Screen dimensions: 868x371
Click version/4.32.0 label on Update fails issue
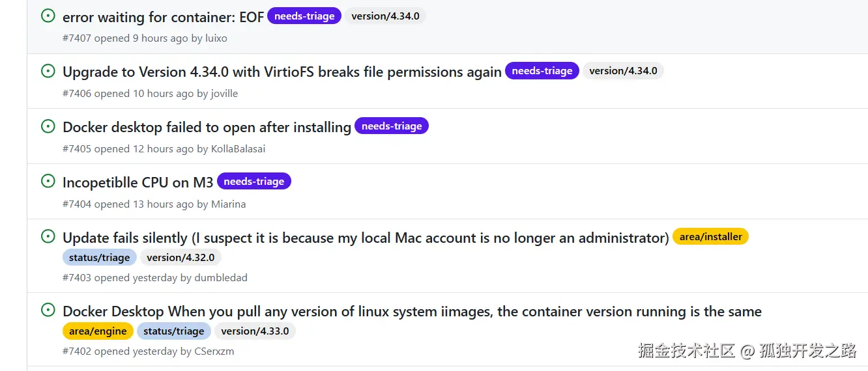181,258
